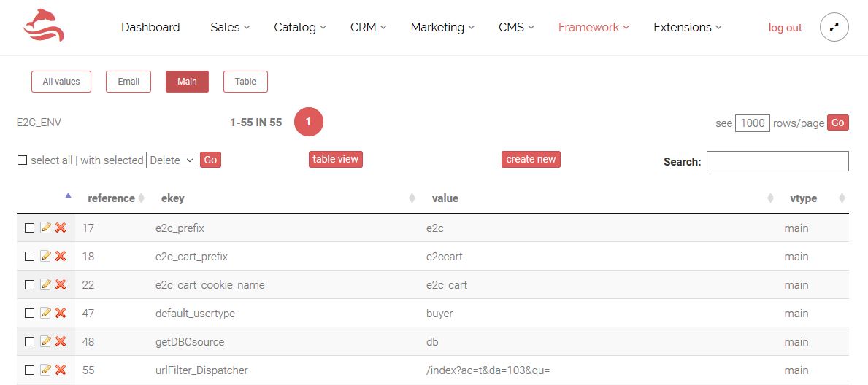Click the create new button
This screenshot has width=868, height=385.
tap(531, 159)
